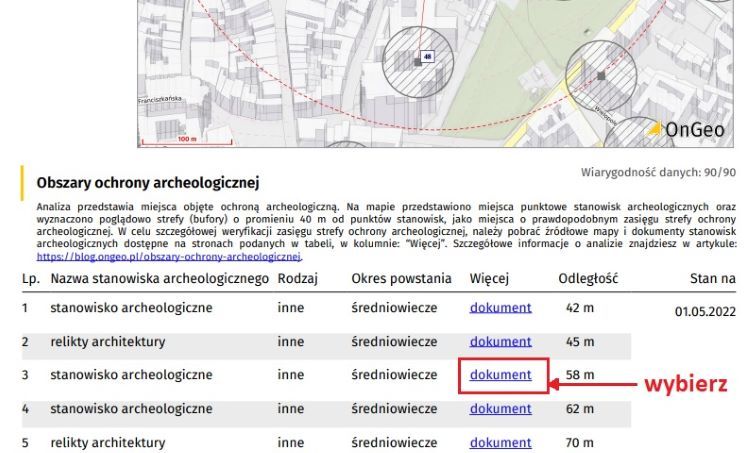Click the heading 'Obszary ochrony archeologicznej'
The height and width of the screenshot is (453, 750).
click(148, 183)
